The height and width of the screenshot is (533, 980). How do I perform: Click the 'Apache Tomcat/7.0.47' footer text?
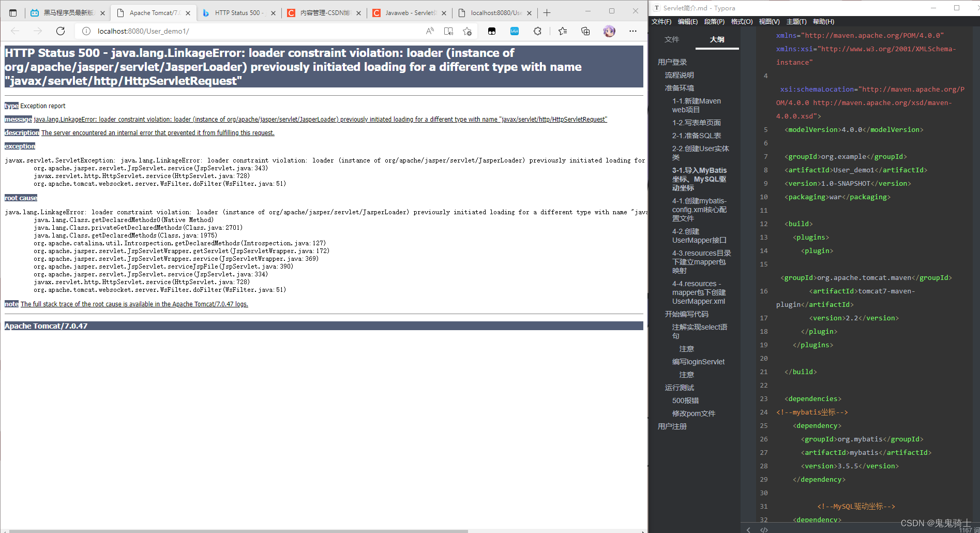tap(46, 326)
